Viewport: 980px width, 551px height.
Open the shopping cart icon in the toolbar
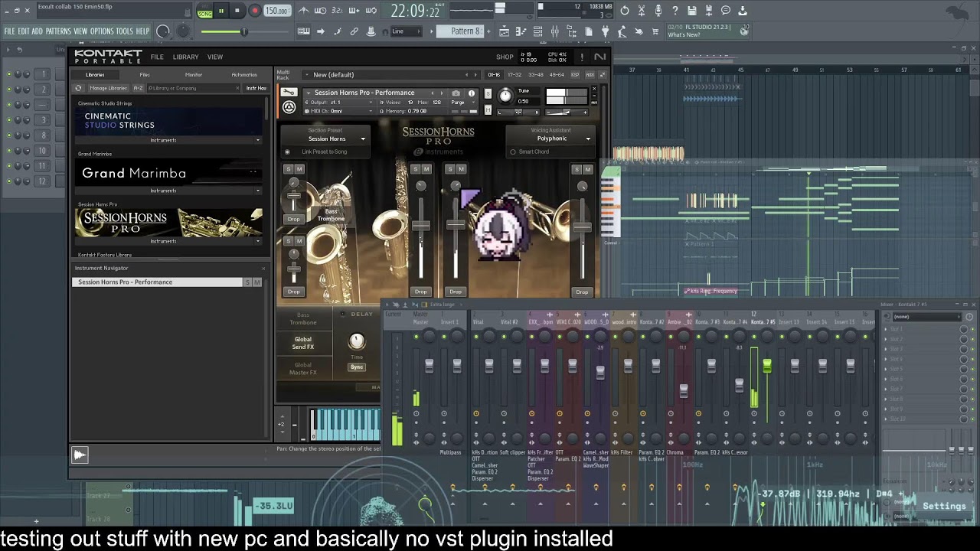click(656, 31)
